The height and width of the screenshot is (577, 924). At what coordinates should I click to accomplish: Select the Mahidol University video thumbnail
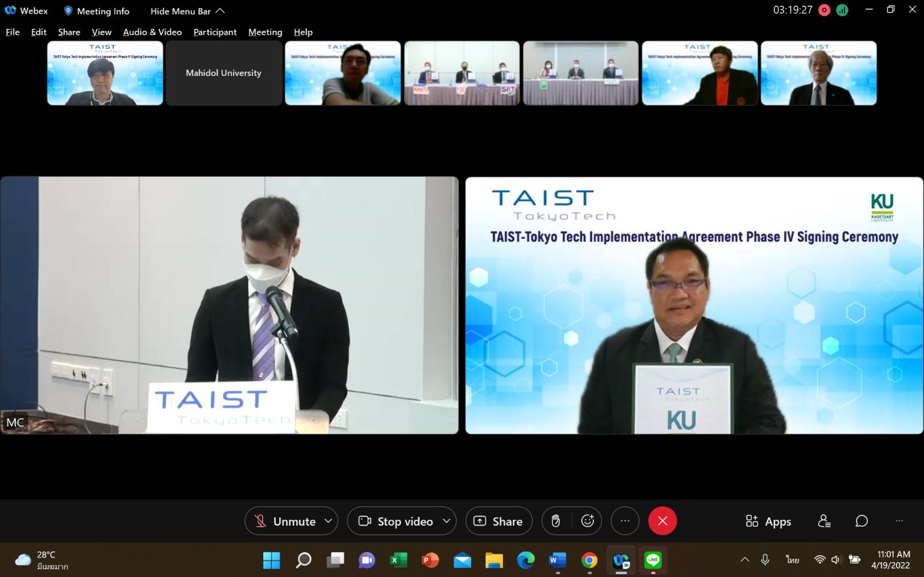point(223,72)
